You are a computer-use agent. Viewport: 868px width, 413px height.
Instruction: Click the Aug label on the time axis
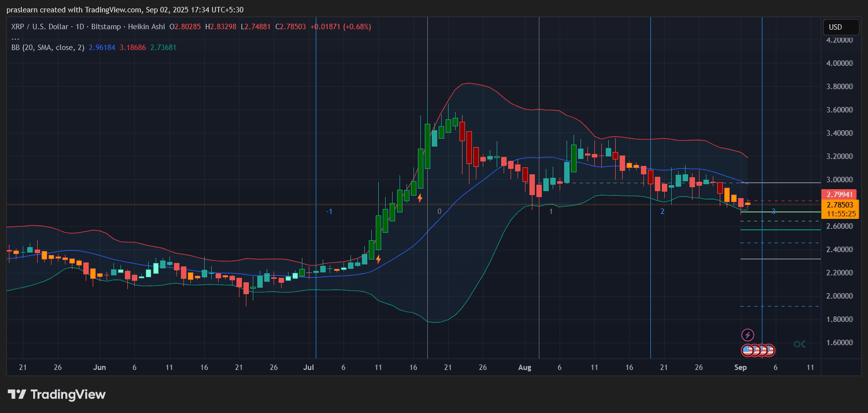click(524, 367)
